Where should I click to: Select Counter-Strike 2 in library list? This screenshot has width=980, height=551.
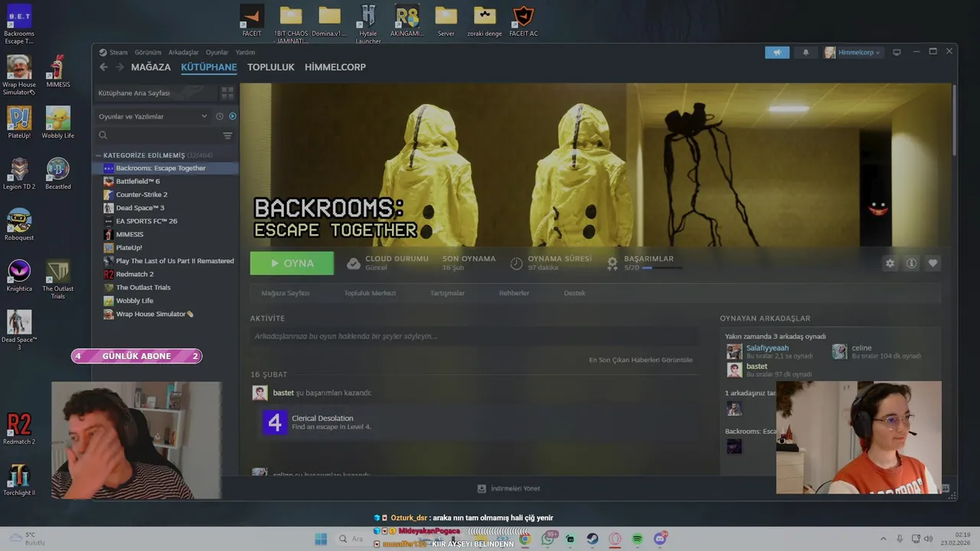point(165,194)
